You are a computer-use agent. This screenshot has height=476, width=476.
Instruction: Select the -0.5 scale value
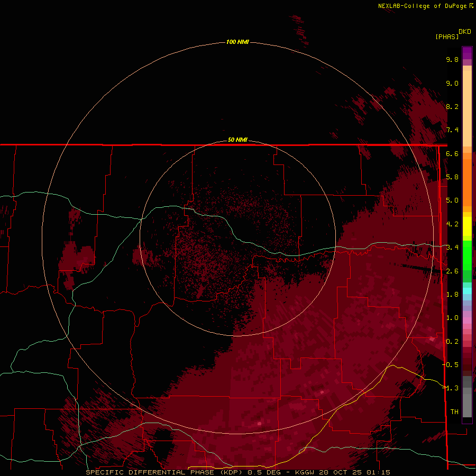coord(450,365)
